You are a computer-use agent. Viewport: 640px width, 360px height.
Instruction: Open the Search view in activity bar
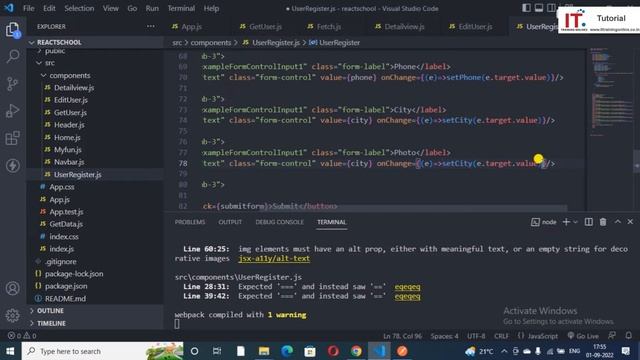click(x=13, y=56)
